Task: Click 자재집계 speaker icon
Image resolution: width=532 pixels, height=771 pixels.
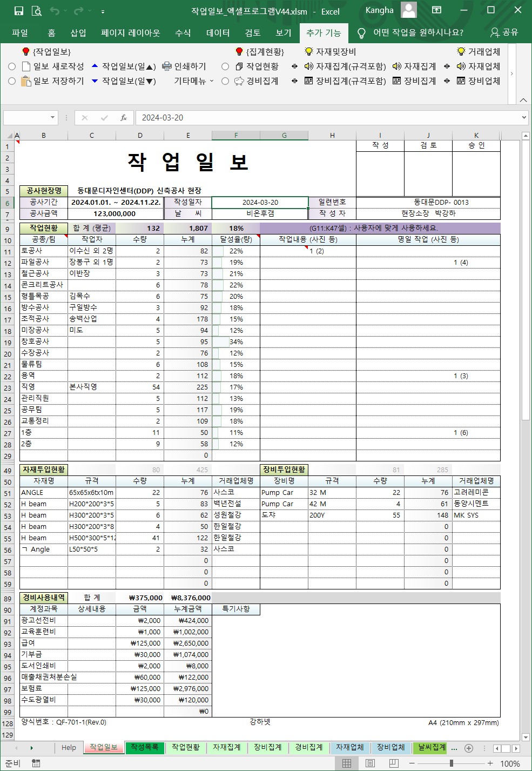Action: pos(397,66)
